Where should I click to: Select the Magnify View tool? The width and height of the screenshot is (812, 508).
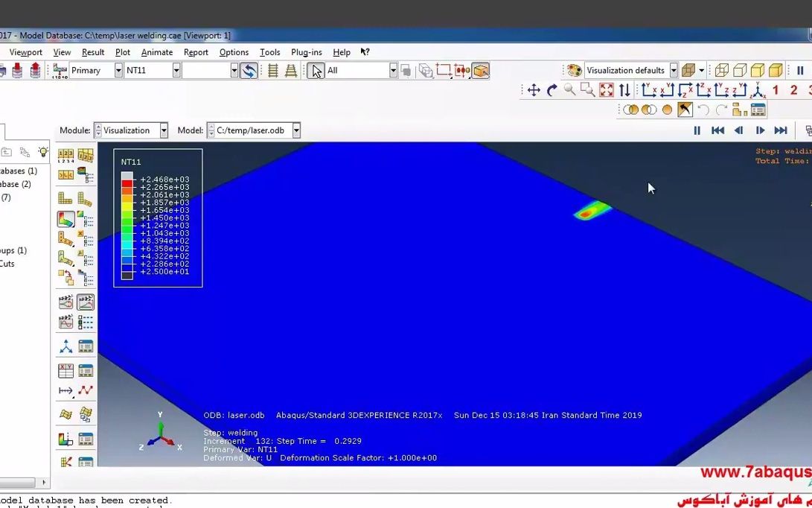(569, 89)
